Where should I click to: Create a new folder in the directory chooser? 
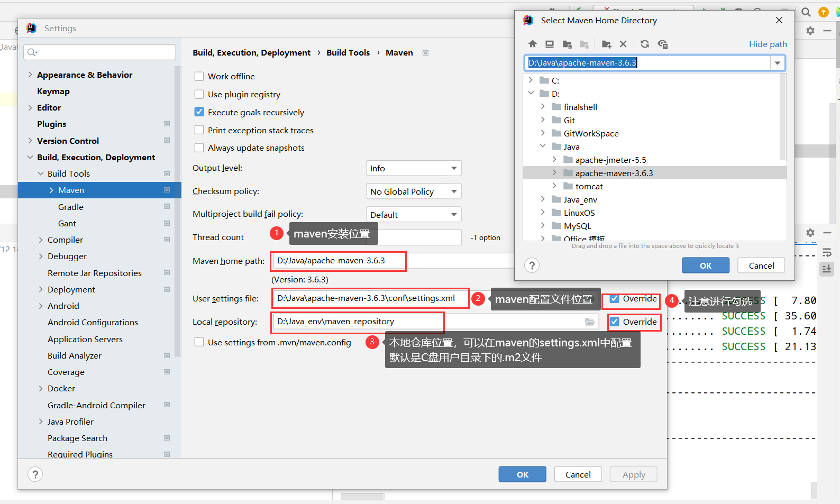coord(606,44)
